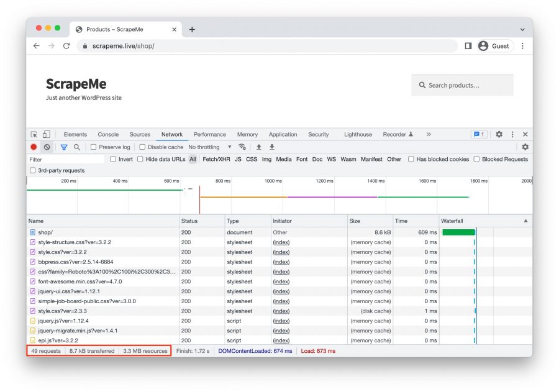Click the inspect element picker icon
Image resolution: width=559 pixels, height=392 pixels.
34,134
